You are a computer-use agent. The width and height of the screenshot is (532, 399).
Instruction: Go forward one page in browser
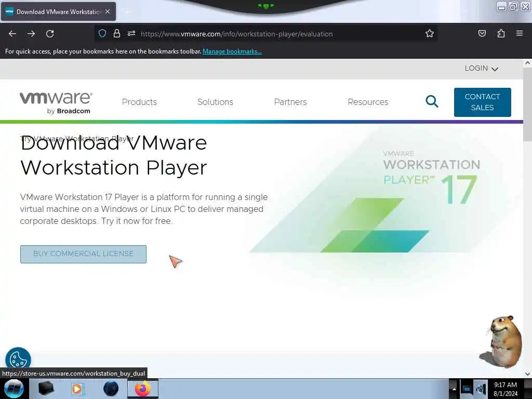(31, 34)
